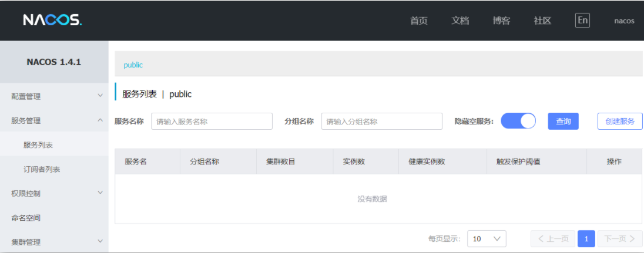Click the 实例数 column header
This screenshot has height=253, width=644.
[365, 161]
